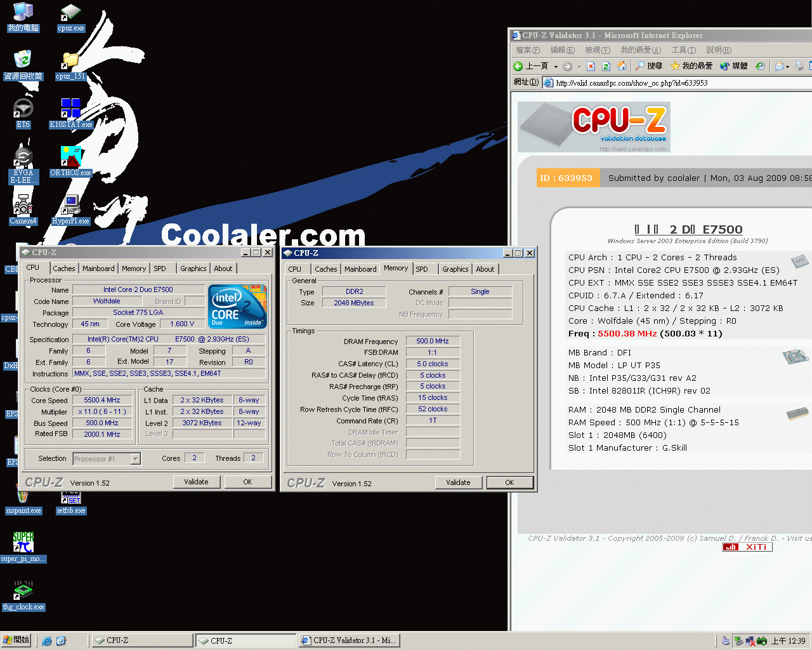Open the 檢視(V) menu
The width and height of the screenshot is (812, 650).
(598, 50)
